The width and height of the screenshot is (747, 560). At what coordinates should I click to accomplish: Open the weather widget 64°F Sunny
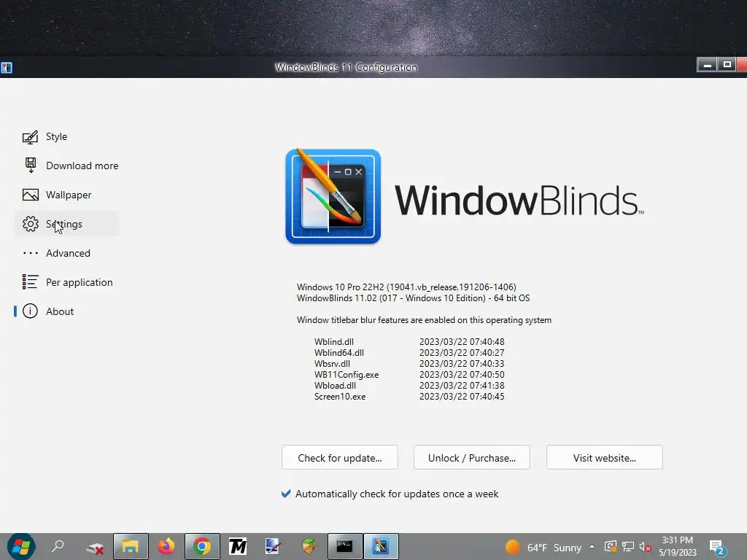click(543, 547)
